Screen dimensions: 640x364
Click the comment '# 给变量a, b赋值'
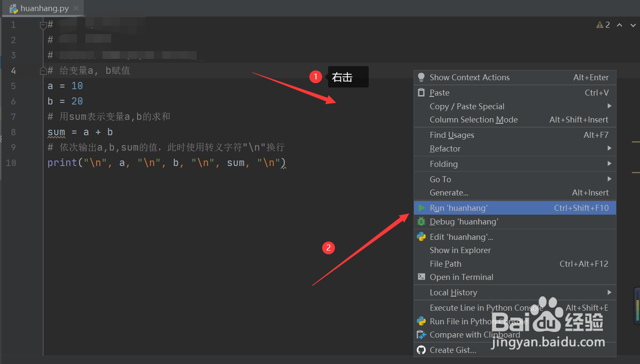click(x=88, y=71)
